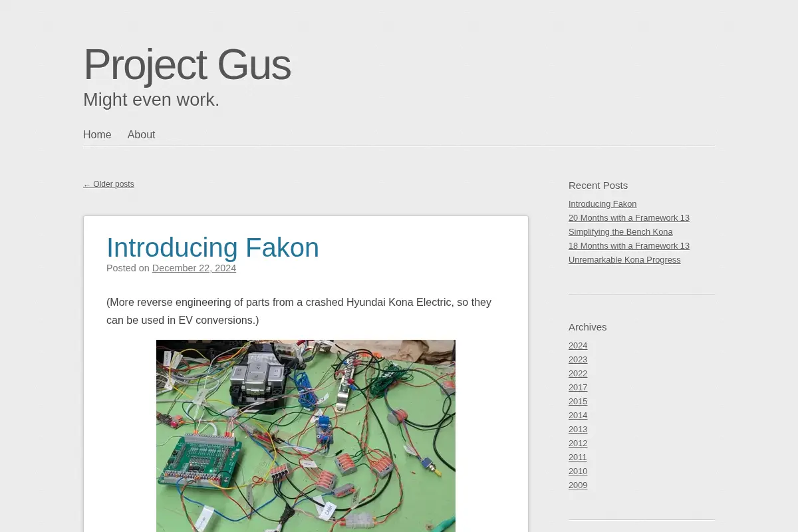The width and height of the screenshot is (798, 532).
Task: Navigate to Older posts
Action: (x=108, y=184)
